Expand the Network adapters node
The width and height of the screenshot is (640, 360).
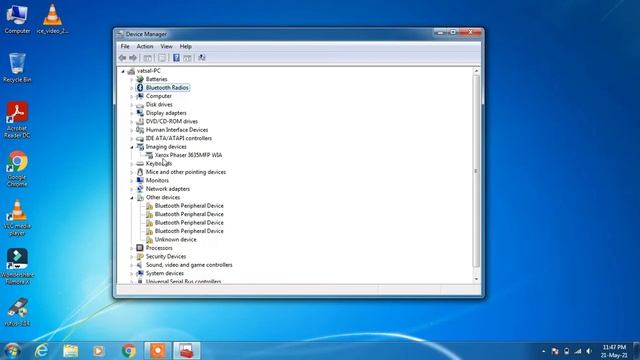click(132, 189)
